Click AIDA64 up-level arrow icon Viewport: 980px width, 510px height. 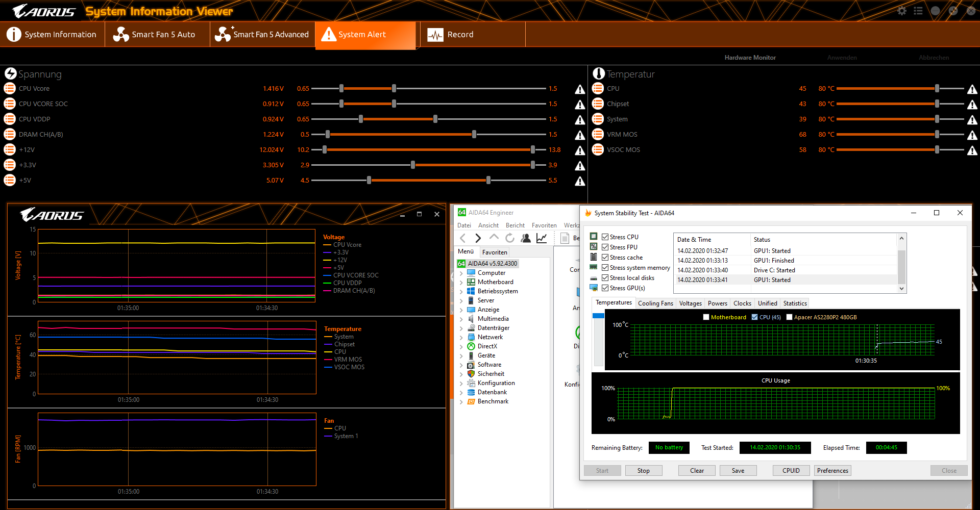(494, 238)
